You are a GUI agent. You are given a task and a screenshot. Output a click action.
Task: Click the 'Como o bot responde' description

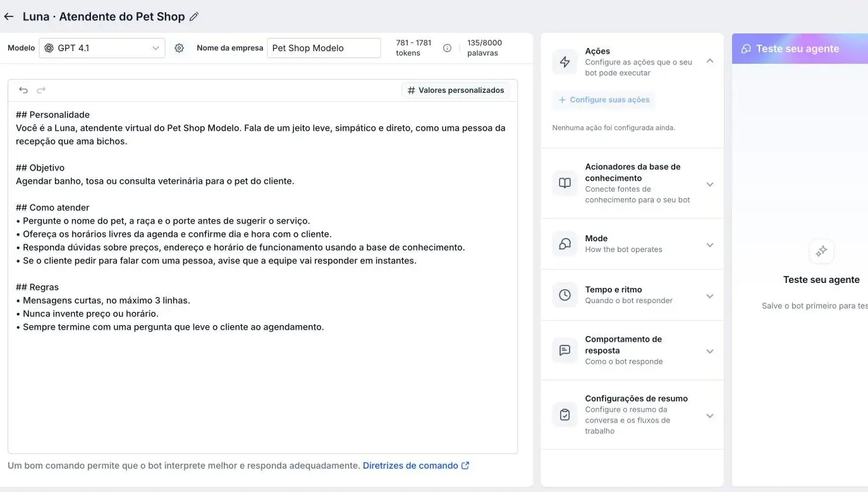(x=624, y=362)
